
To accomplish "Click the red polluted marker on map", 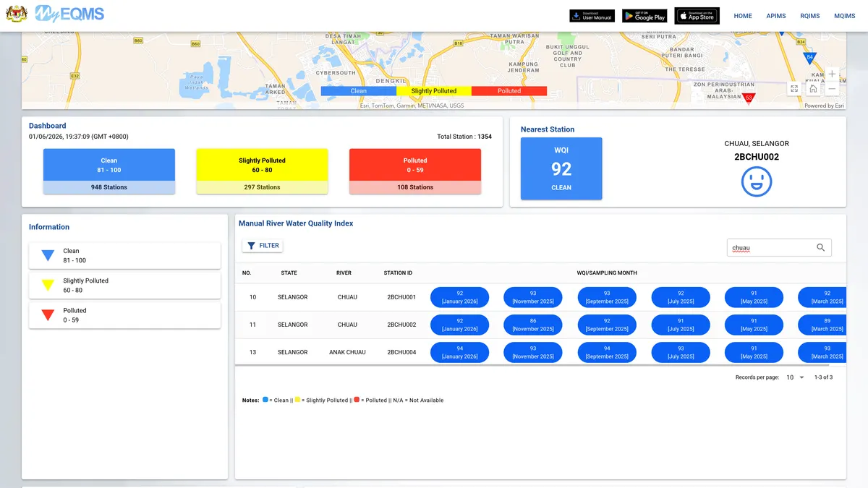I will pyautogui.click(x=749, y=97).
